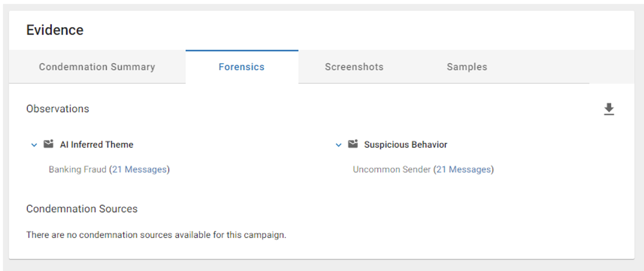This screenshot has height=271, width=644.
Task: Open the 21 Messages link for Uncommon Sender
Action: point(464,170)
